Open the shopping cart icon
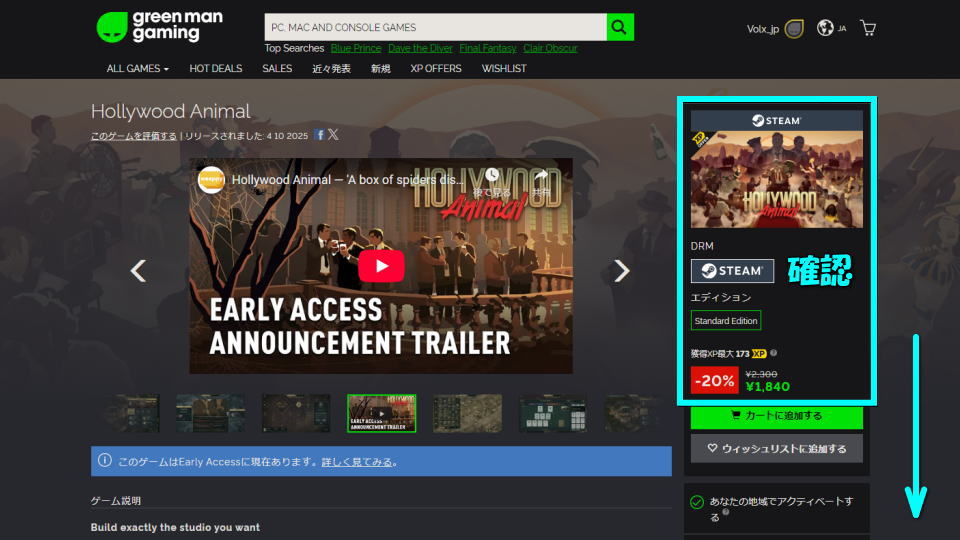Image resolution: width=960 pixels, height=540 pixels. tap(868, 28)
